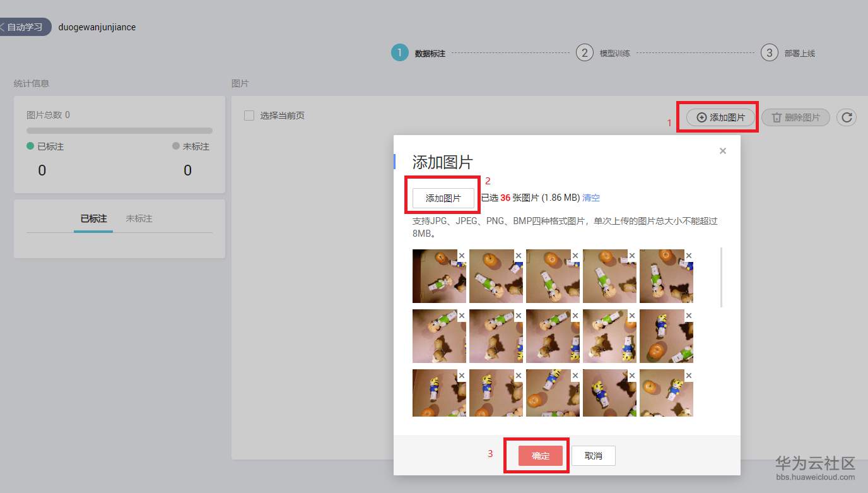Remove the first thumbnail in the bottom row
The width and height of the screenshot is (868, 493).
462,375
